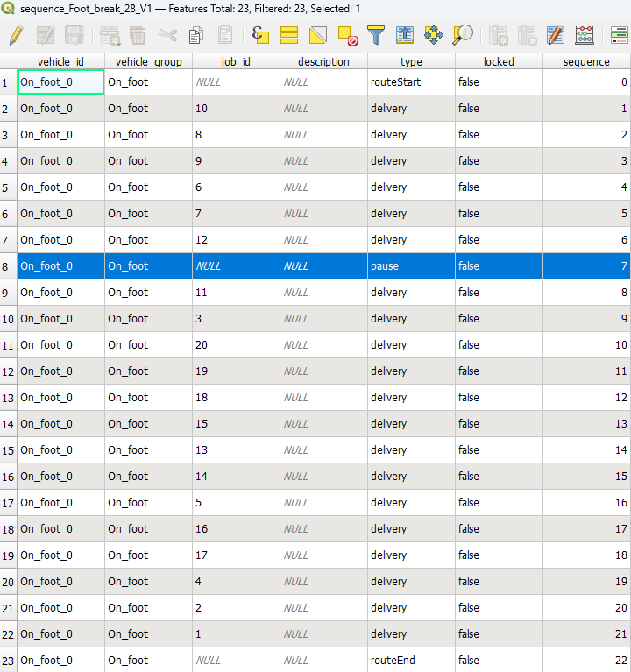The image size is (631, 672).
Task: Select row 23 via its row header
Action: tap(8, 661)
